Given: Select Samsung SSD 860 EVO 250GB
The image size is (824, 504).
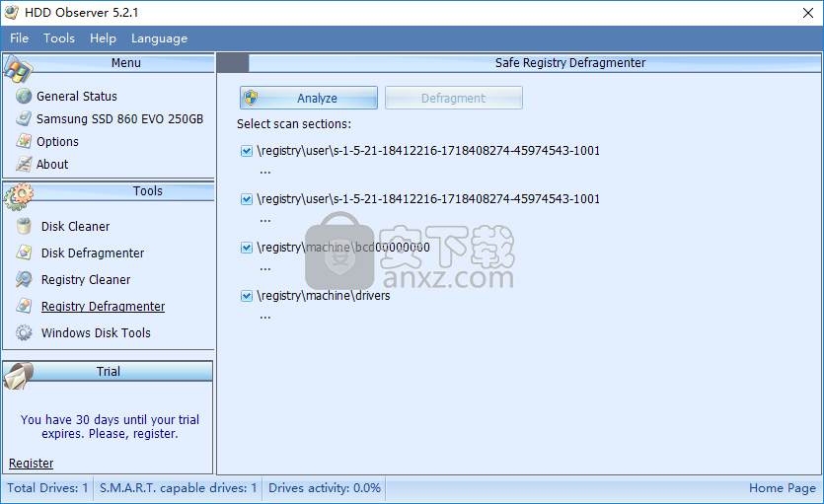Looking at the screenshot, I should click(119, 118).
